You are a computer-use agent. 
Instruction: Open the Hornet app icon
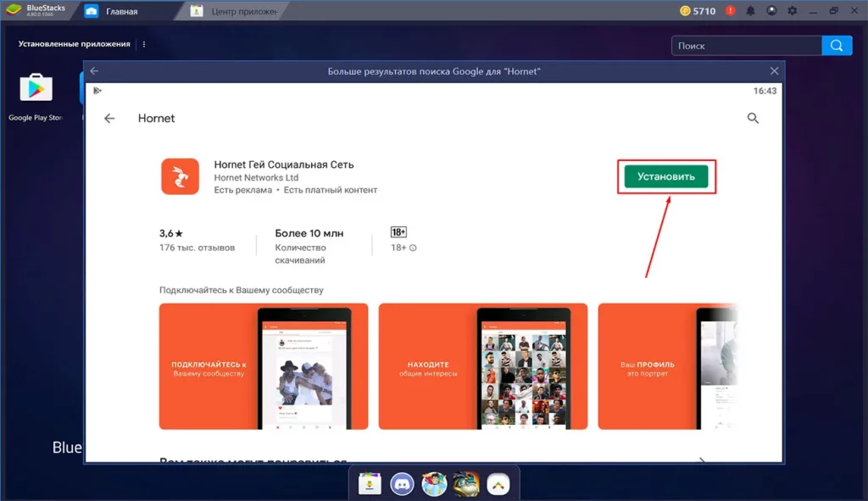point(180,176)
